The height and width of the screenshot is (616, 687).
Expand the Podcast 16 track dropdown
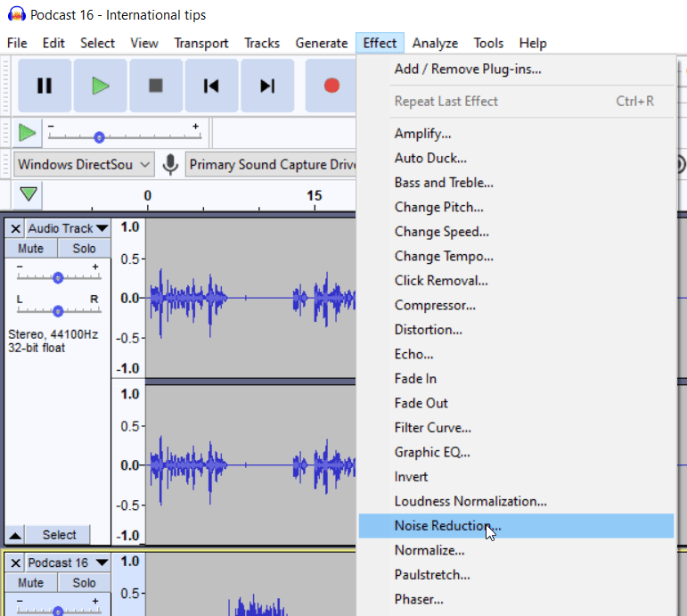pyautogui.click(x=67, y=563)
